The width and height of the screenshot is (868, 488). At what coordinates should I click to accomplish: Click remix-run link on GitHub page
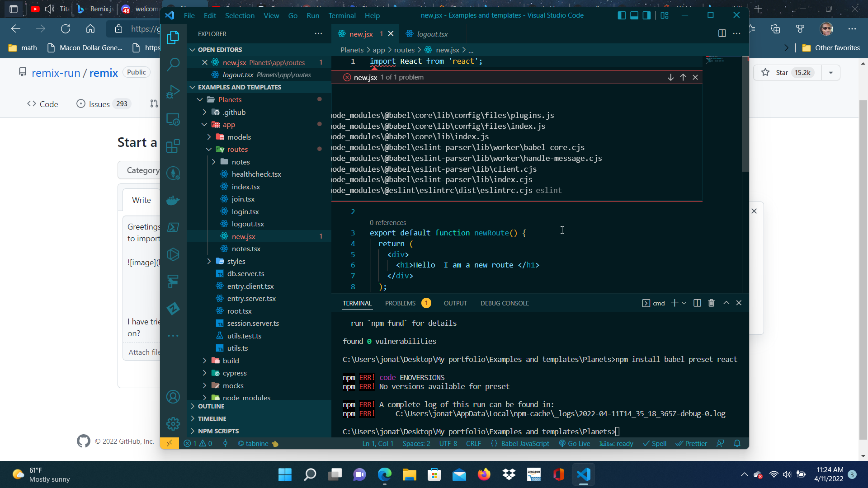[56, 73]
